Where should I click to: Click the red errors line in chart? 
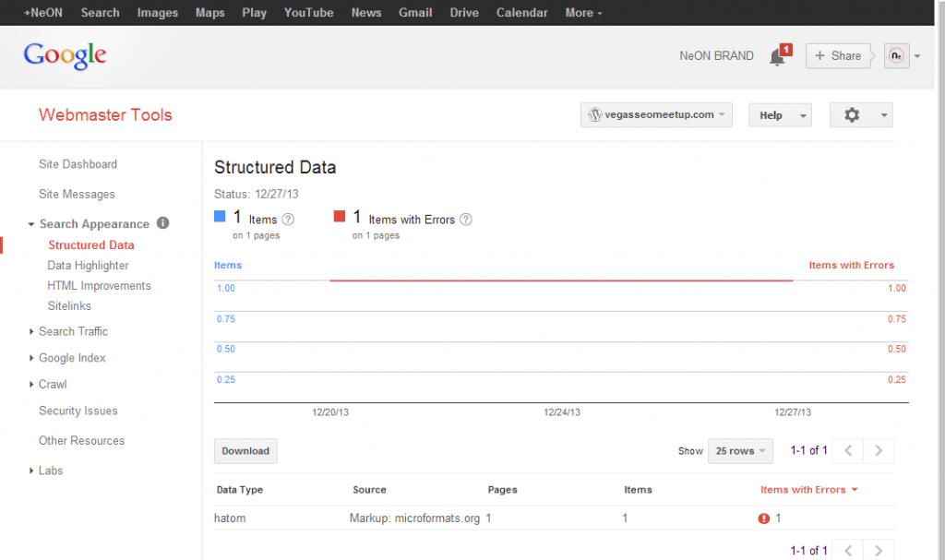(x=561, y=280)
